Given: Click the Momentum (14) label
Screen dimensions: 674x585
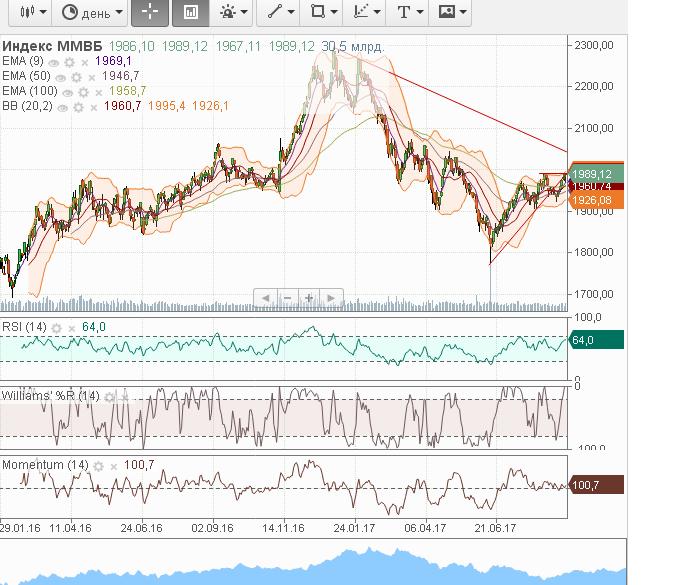Looking at the screenshot, I should pos(45,465).
